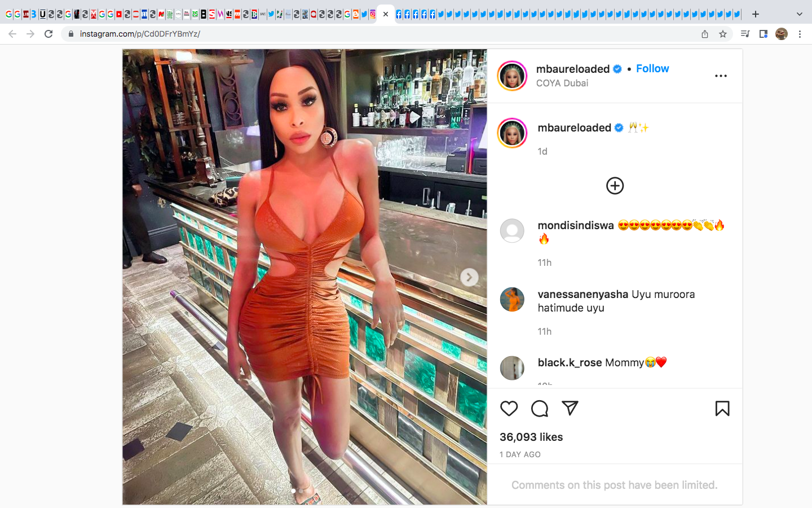Toggle Chrome side panel
The height and width of the screenshot is (508, 812).
[x=764, y=34]
